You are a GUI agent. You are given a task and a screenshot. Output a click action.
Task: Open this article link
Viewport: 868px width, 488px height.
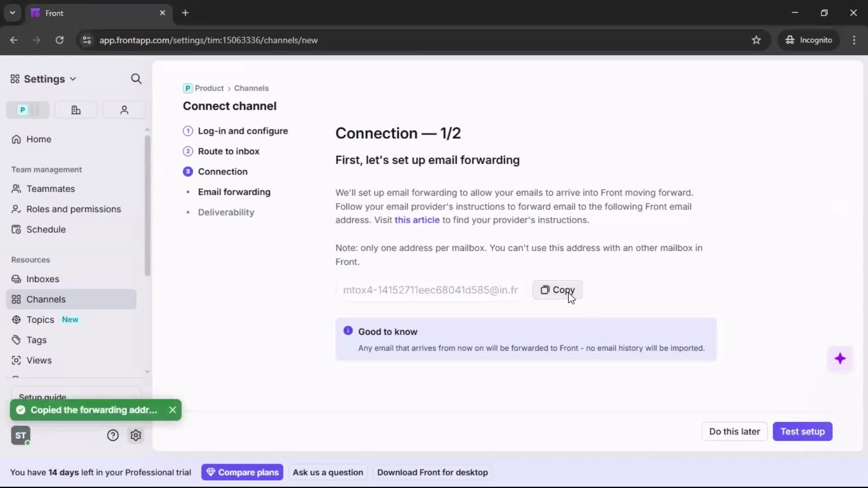pos(417,220)
